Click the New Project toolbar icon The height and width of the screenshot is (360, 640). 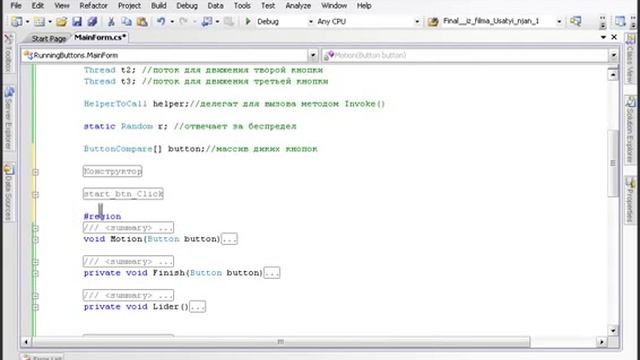click(x=17, y=22)
